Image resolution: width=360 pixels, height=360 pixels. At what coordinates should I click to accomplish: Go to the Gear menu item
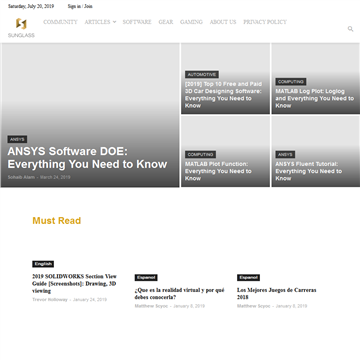click(166, 22)
